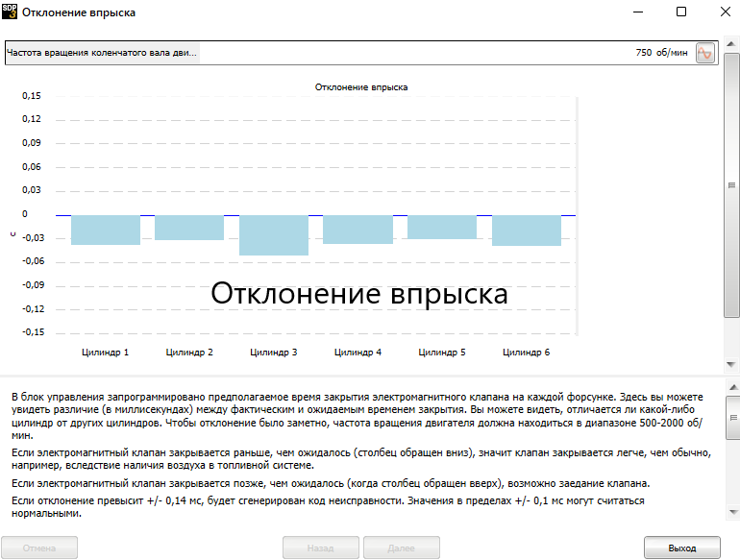The width and height of the screenshot is (740, 560).
Task: Click the Цилиндр 1 bar in chart
Action: (x=106, y=230)
